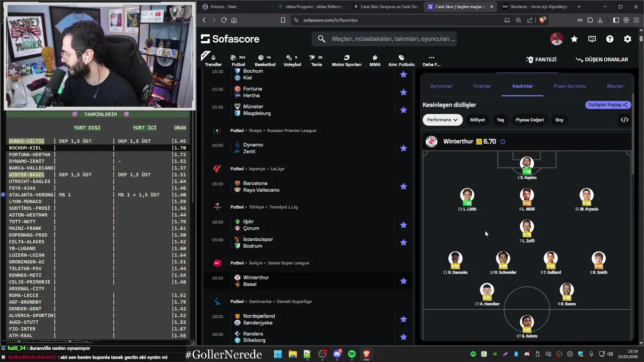Open the help question mark icon
This screenshot has height=362, width=644.
[x=610, y=39]
